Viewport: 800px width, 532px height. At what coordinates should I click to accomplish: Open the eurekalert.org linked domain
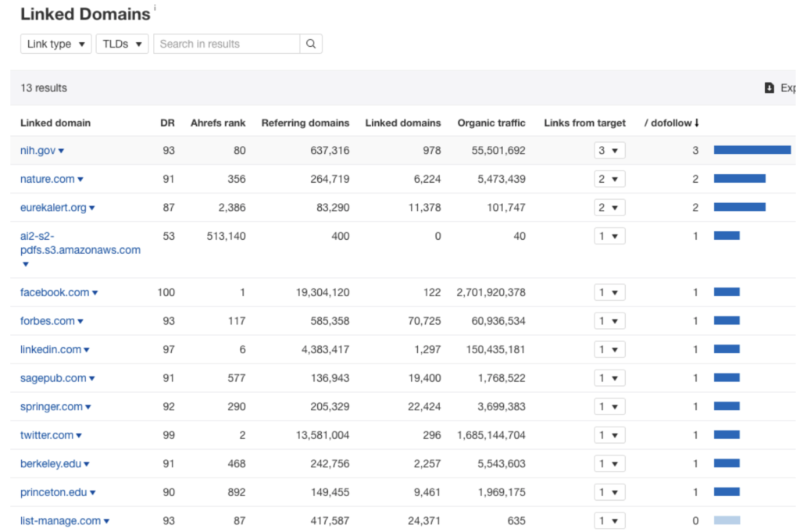click(x=53, y=208)
